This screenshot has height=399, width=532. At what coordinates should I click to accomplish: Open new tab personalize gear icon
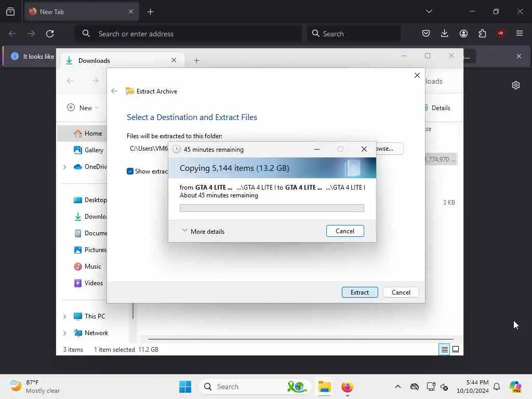(x=516, y=85)
